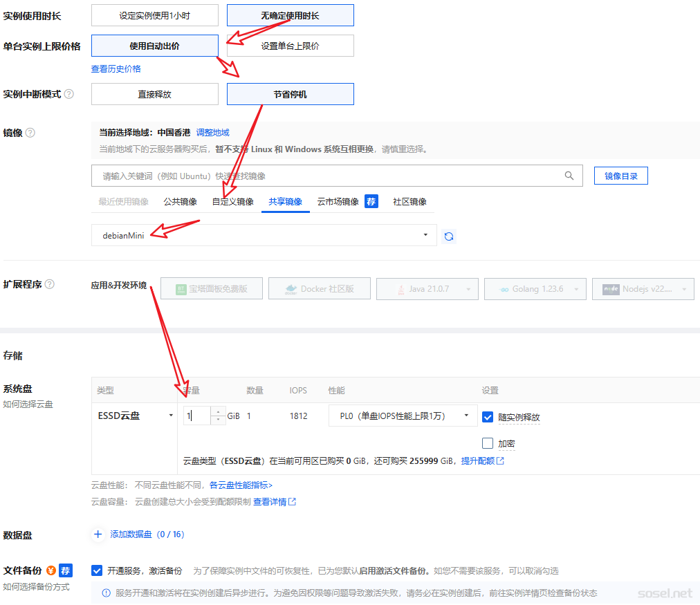Uncheck the 开通服务，激活备份 checkbox
The height and width of the screenshot is (605, 700).
97,570
